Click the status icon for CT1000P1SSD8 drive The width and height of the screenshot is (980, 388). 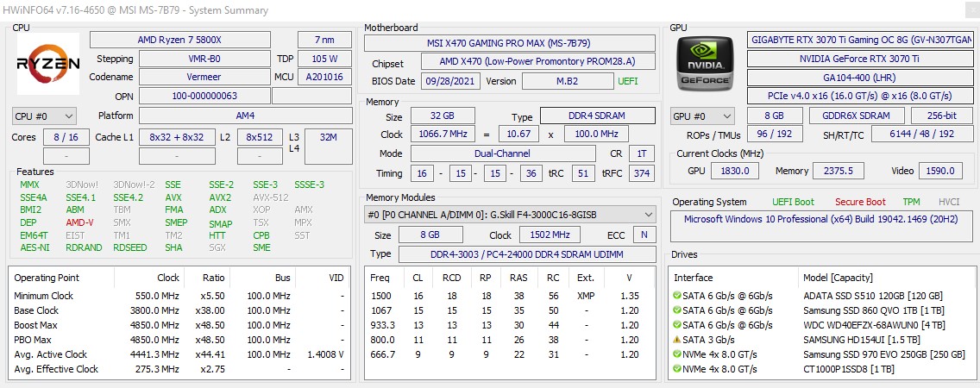[x=677, y=369]
